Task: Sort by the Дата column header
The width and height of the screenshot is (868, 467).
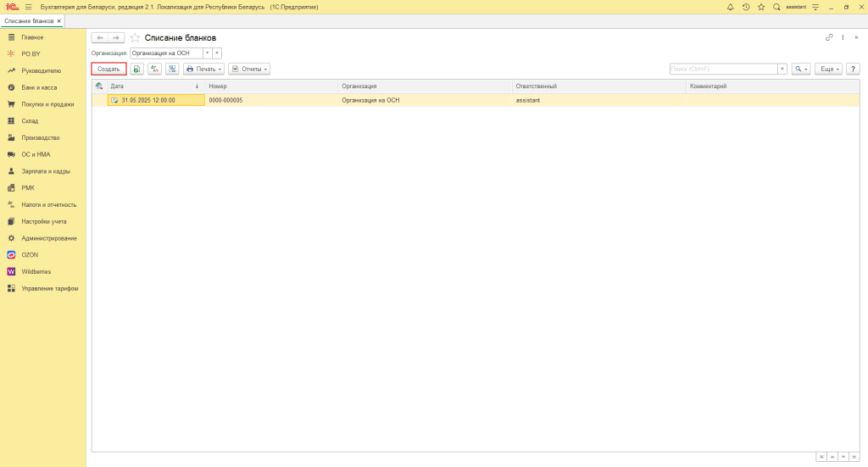Action: click(x=156, y=86)
